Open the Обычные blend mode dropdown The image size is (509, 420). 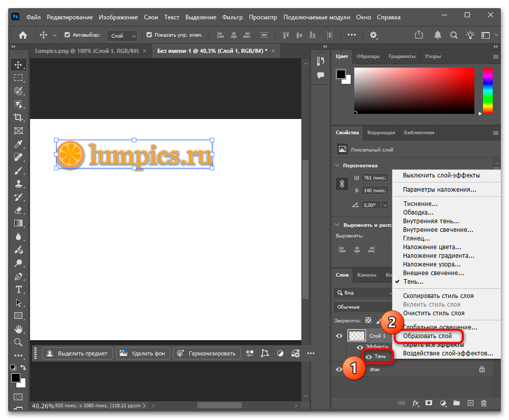click(x=363, y=307)
